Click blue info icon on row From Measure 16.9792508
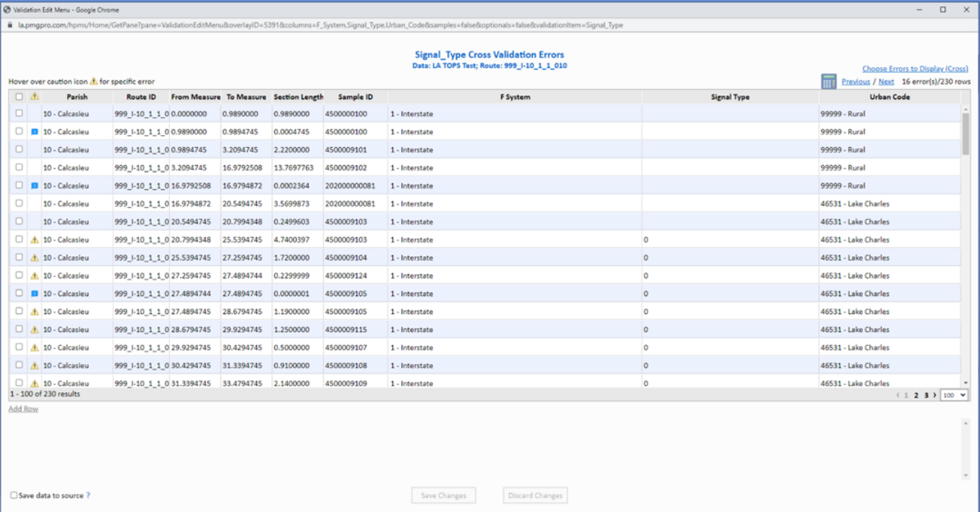Image resolution: width=980 pixels, height=512 pixels. pyautogui.click(x=34, y=186)
